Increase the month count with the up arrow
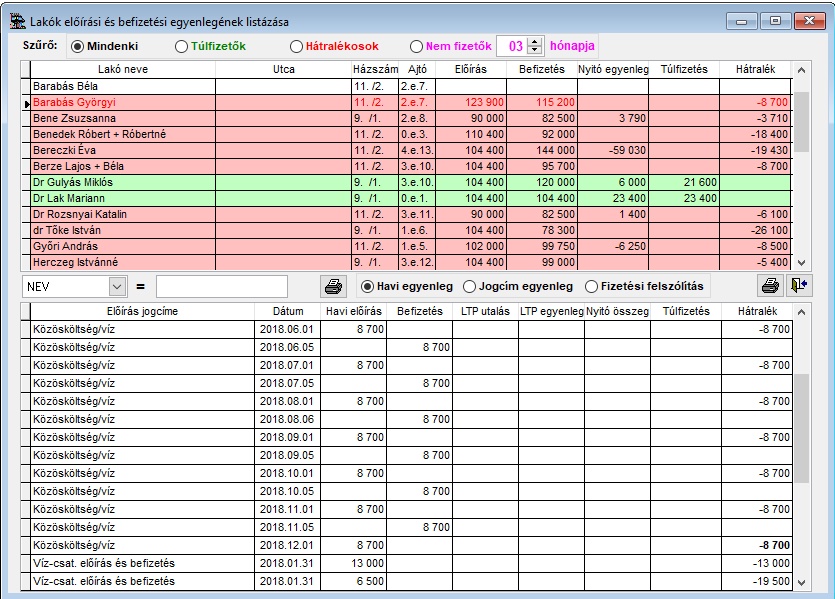 [x=535, y=41]
